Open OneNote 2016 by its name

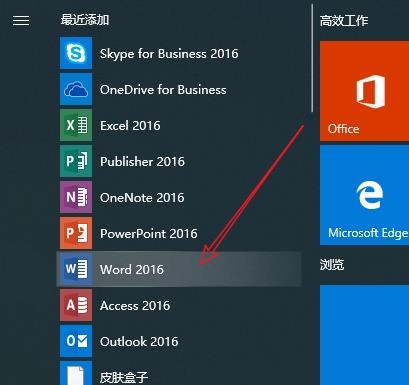point(142,198)
